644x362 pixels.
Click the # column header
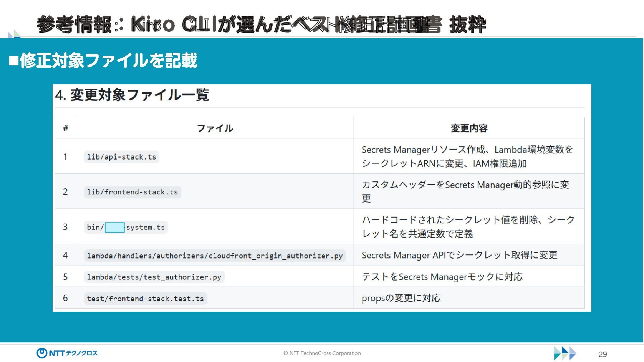click(x=65, y=128)
